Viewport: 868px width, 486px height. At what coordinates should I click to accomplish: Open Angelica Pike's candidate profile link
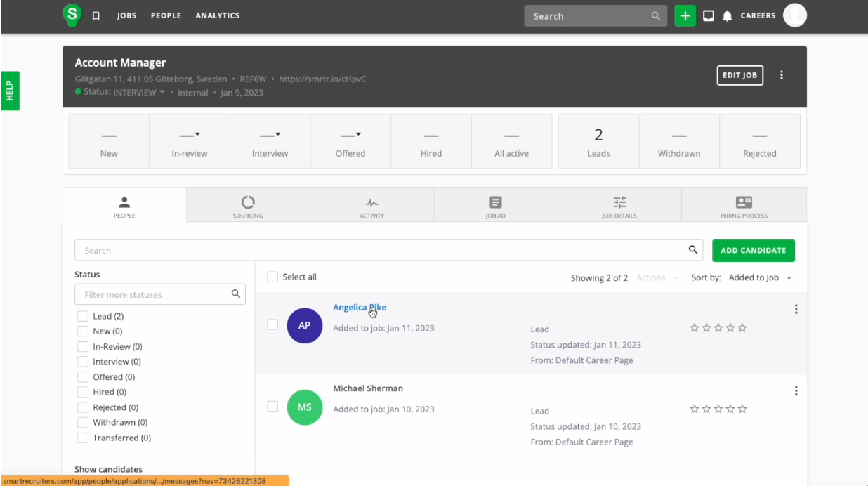[359, 307]
